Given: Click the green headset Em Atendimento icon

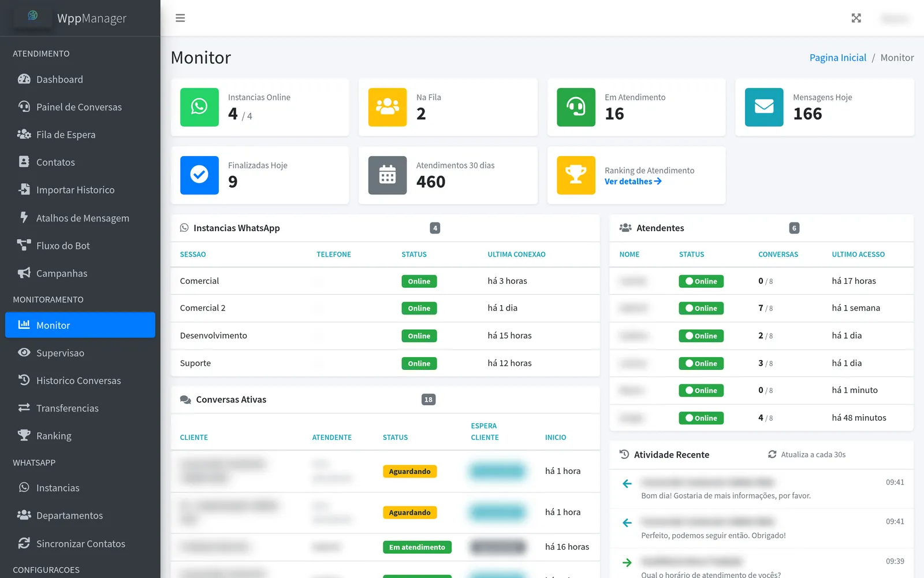Looking at the screenshot, I should click(x=576, y=107).
